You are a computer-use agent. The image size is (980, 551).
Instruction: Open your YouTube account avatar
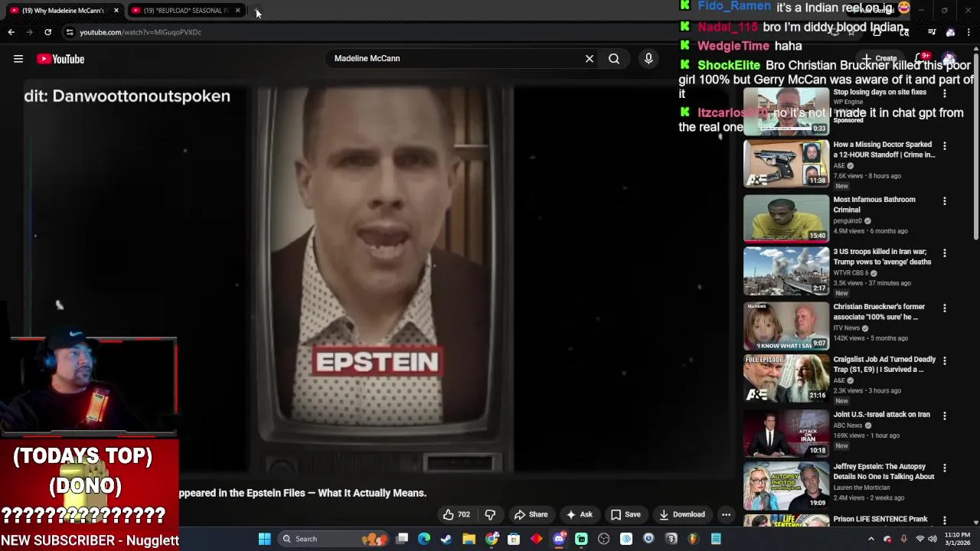tap(950, 58)
